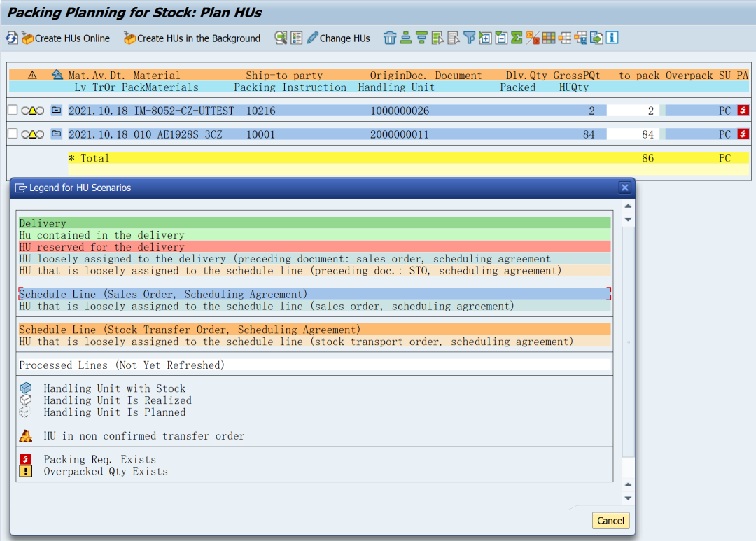Click the Sort Ascending toolbar icon
756x541 pixels.
[406, 38]
